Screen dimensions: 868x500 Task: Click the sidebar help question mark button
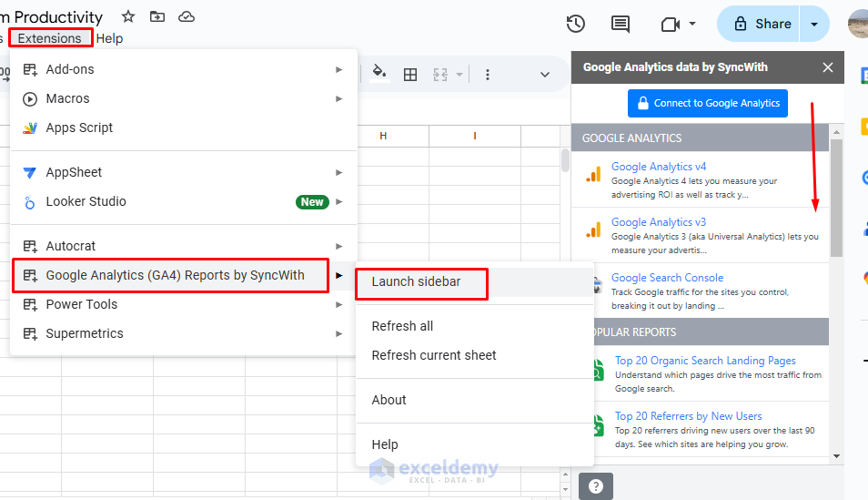click(x=596, y=486)
